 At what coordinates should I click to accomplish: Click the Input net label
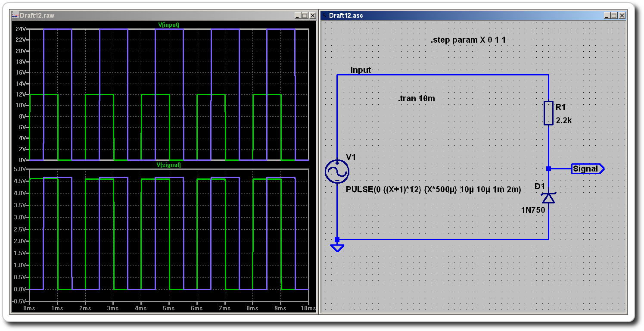point(361,70)
